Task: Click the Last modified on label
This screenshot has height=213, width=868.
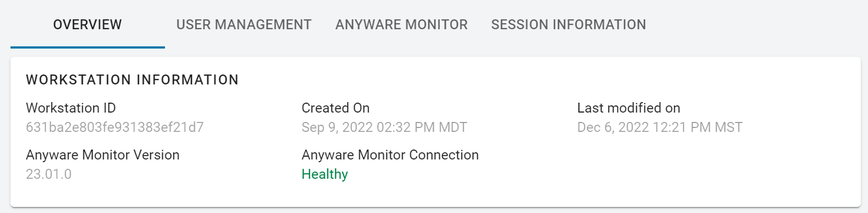Action: click(629, 108)
